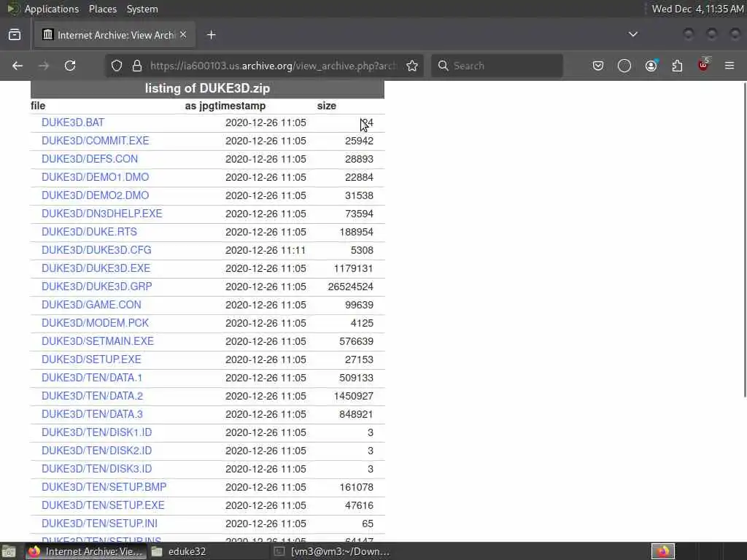This screenshot has width=747, height=560.
Task: Reload the current page
Action: tap(70, 66)
